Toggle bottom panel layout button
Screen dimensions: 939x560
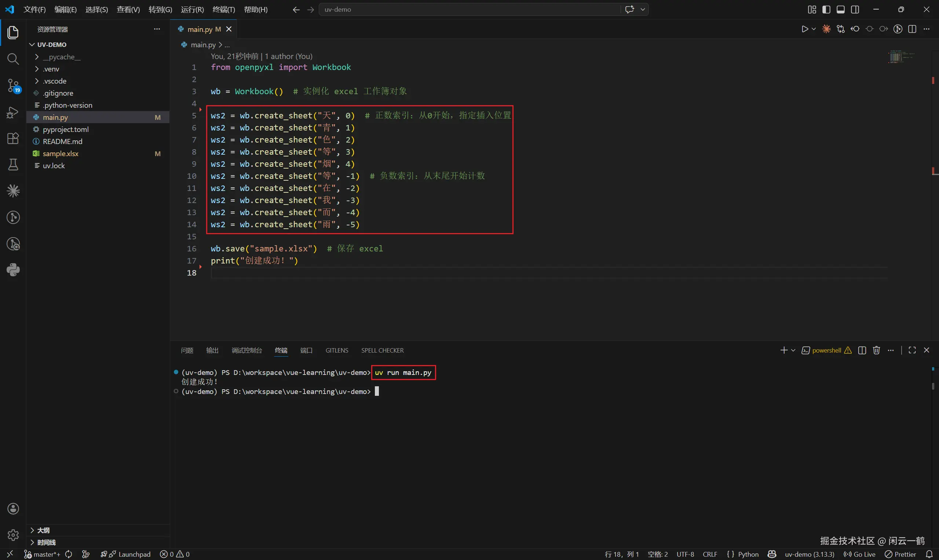(x=840, y=10)
